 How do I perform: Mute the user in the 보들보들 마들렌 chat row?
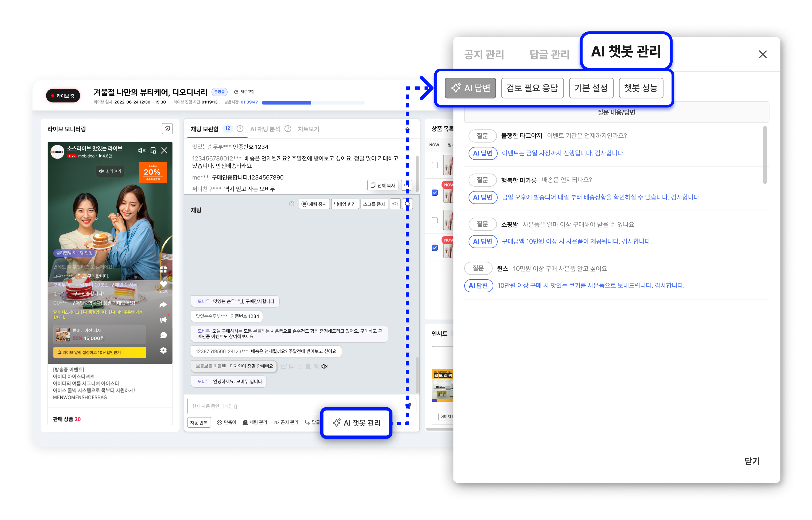(x=324, y=366)
